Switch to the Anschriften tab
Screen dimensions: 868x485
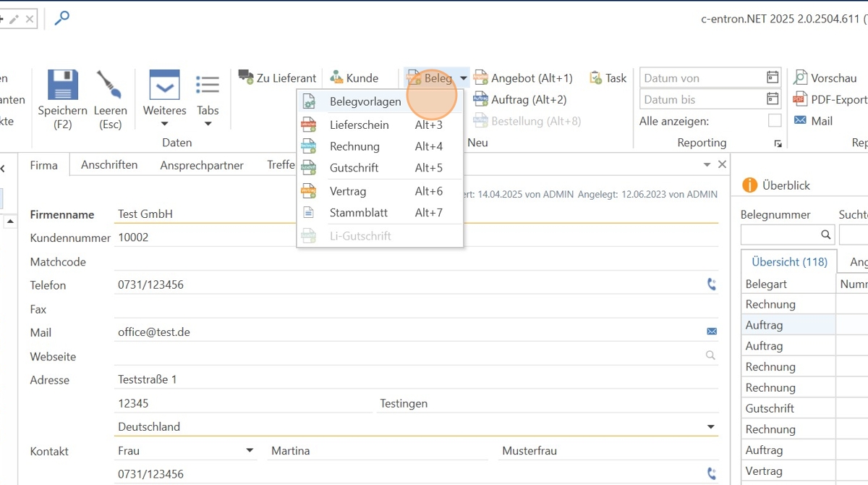109,165
